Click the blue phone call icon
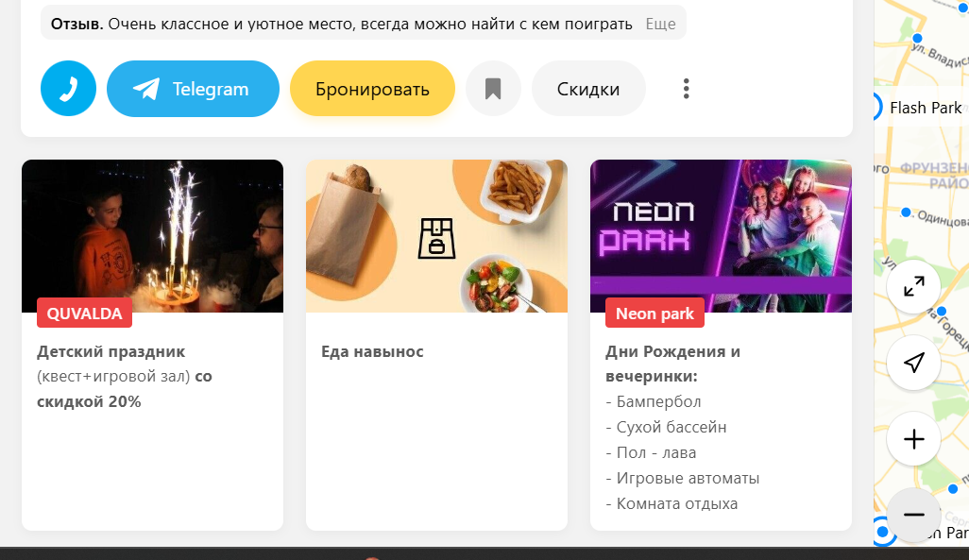The image size is (969, 560). tap(68, 89)
